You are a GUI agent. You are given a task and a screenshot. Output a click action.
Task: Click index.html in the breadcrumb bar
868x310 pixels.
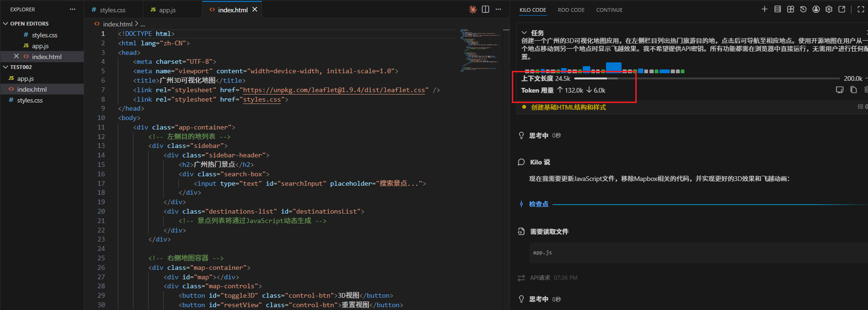[117, 24]
